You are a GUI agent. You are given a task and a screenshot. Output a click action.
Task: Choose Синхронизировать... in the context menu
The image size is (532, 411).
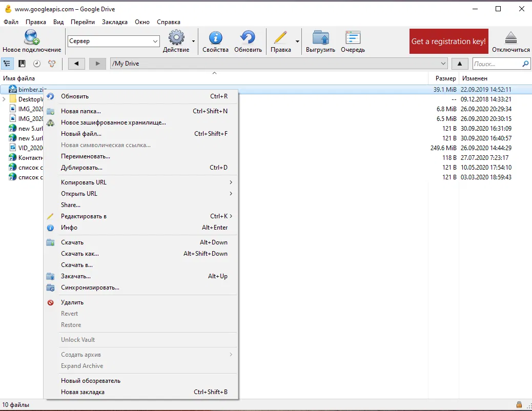click(x=141, y=288)
